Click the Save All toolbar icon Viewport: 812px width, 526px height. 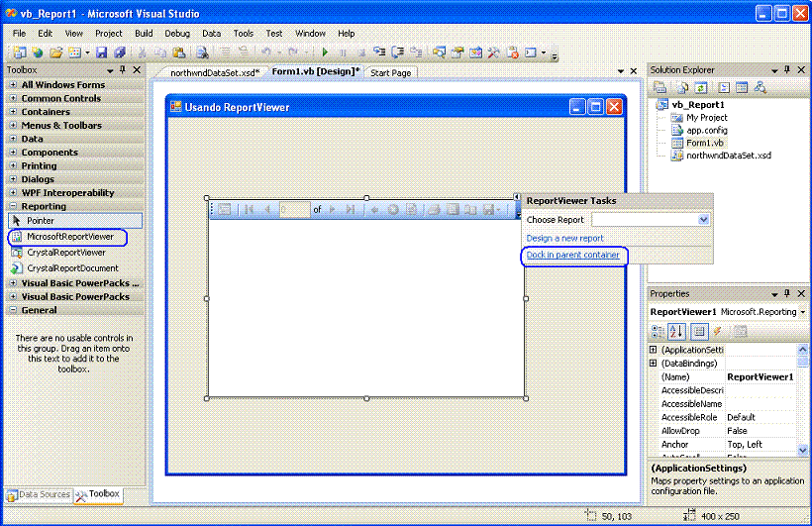(x=120, y=53)
